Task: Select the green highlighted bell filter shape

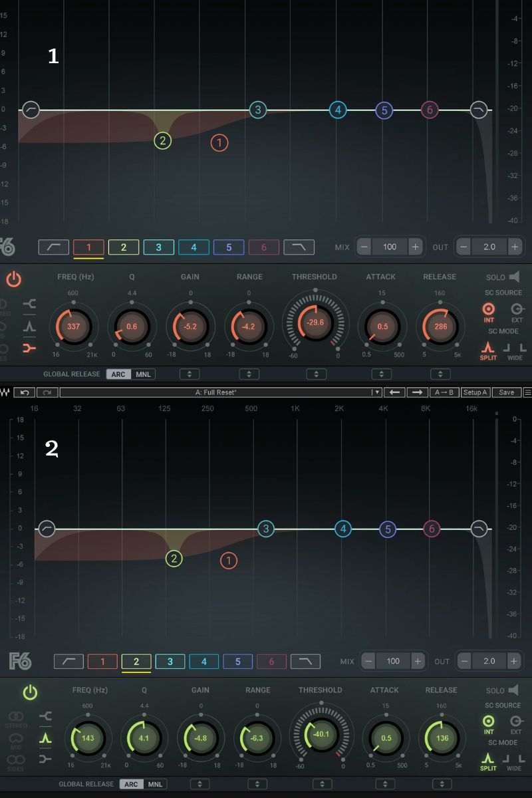Action: tap(46, 737)
